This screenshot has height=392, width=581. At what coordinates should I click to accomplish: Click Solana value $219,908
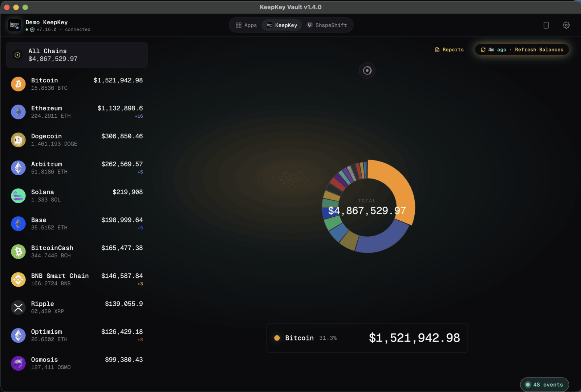[128, 192]
